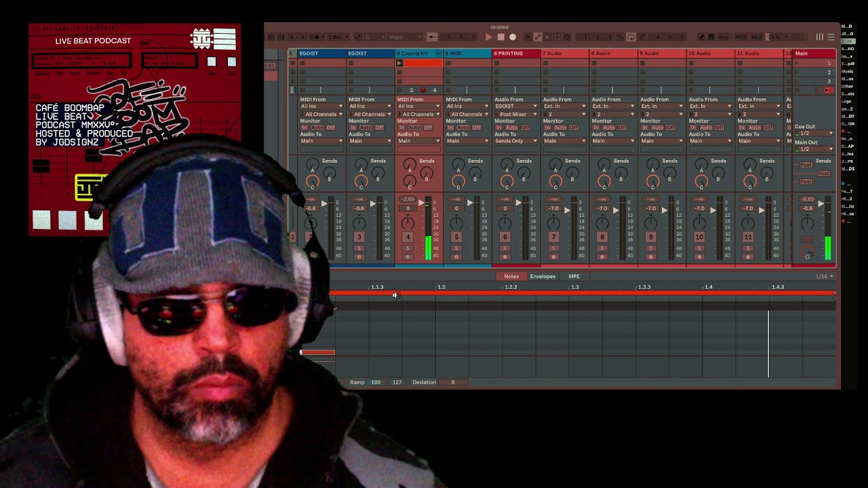
Task: Enable Draw Mode pencil icon
Action: coord(702,37)
